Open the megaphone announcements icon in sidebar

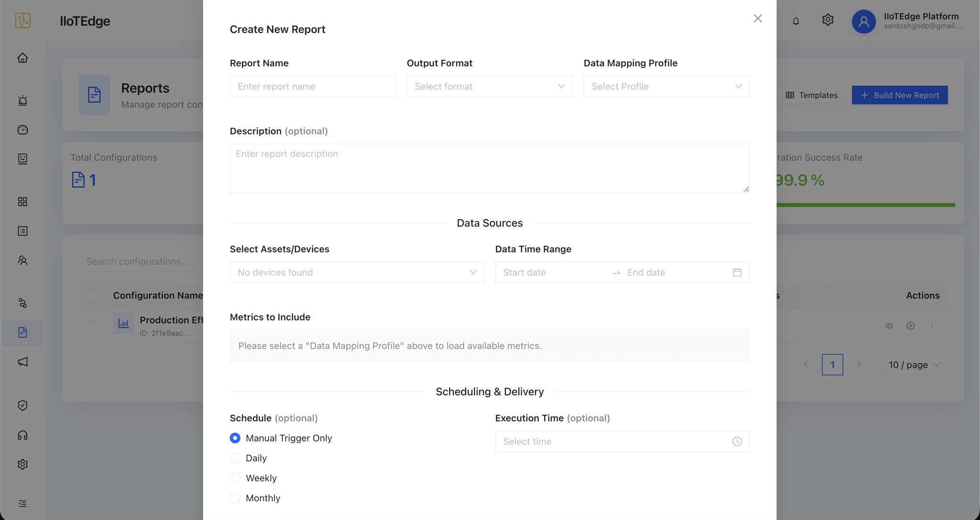22,362
